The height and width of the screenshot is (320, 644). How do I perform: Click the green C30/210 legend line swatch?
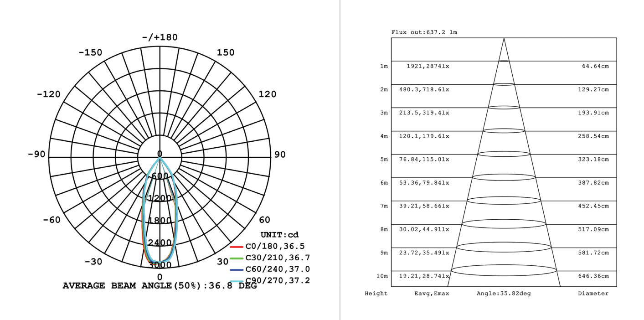[237, 258]
